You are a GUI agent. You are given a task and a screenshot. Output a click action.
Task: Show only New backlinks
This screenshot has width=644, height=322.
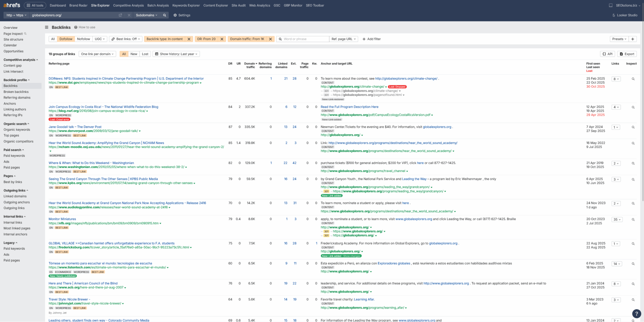click(x=134, y=54)
